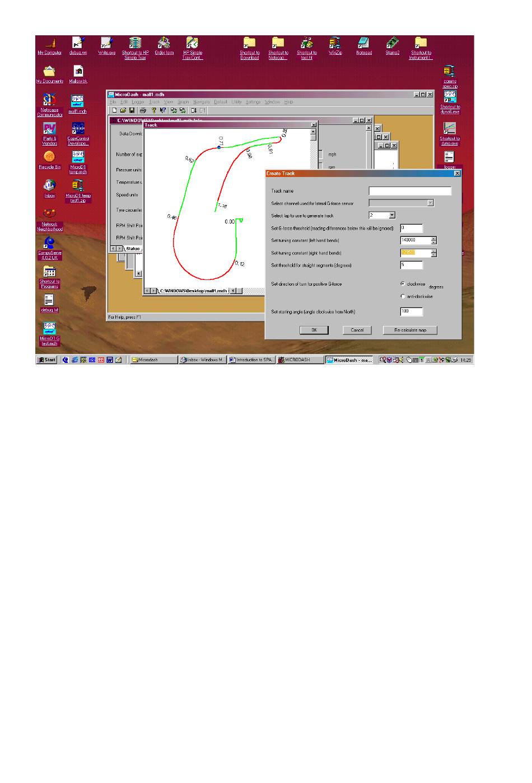532x783 pixels.
Task: Open Network Neighborhood icon
Action: [x=50, y=220]
